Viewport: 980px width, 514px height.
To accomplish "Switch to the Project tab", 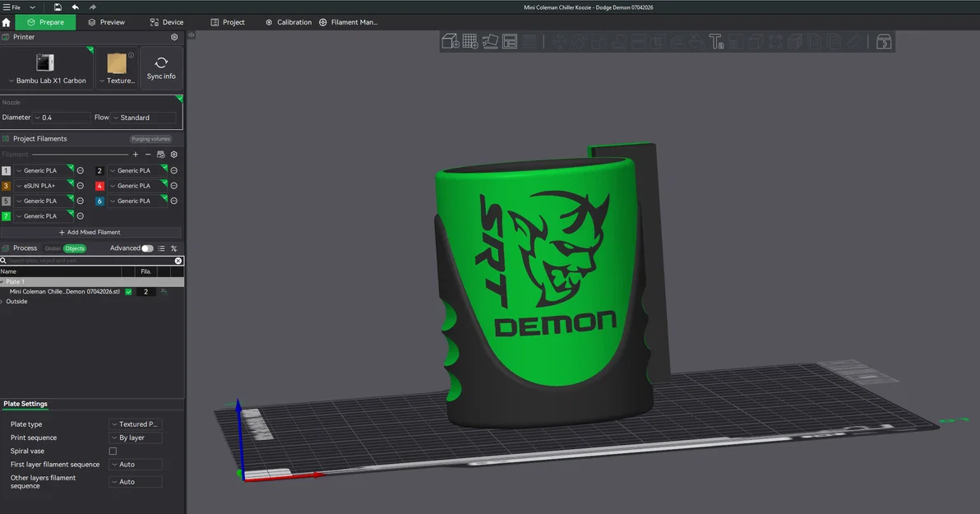I will [x=228, y=22].
